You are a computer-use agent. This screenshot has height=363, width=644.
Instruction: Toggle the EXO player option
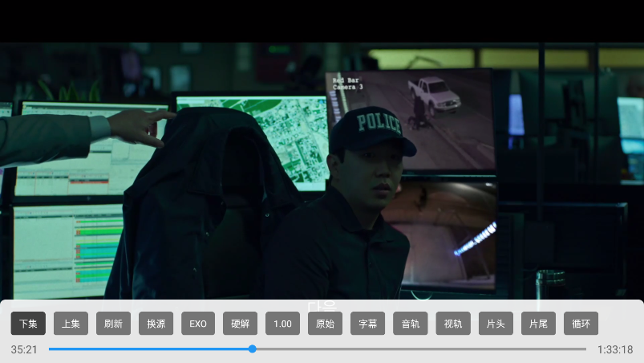[x=198, y=324]
